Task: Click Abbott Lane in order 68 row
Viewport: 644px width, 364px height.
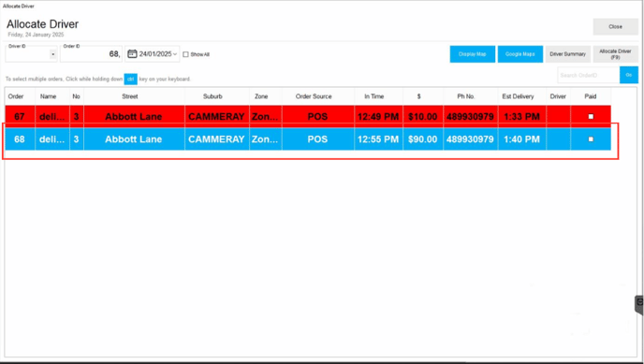Action: (134, 139)
